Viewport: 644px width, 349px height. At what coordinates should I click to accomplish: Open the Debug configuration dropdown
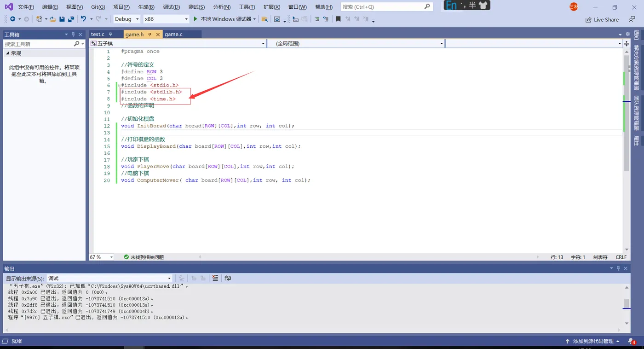coord(127,19)
